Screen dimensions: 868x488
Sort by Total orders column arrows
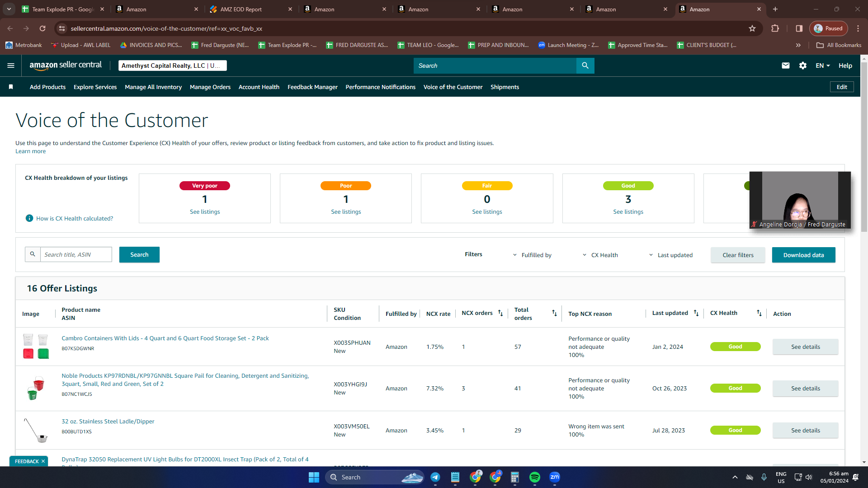(x=554, y=313)
